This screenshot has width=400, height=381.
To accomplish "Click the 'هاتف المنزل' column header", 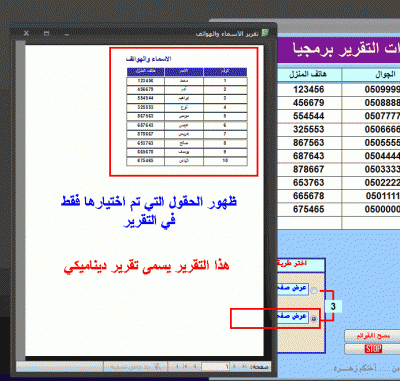I will 309,74.
